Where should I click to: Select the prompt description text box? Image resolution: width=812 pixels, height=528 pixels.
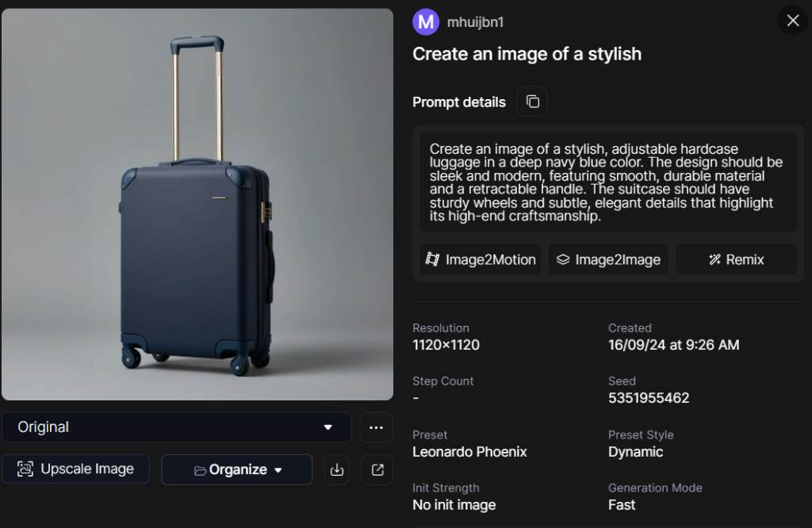point(607,182)
